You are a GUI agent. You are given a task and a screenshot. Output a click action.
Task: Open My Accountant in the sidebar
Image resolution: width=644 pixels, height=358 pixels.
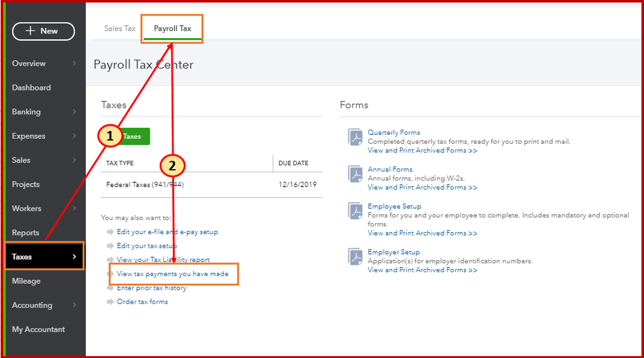click(38, 329)
